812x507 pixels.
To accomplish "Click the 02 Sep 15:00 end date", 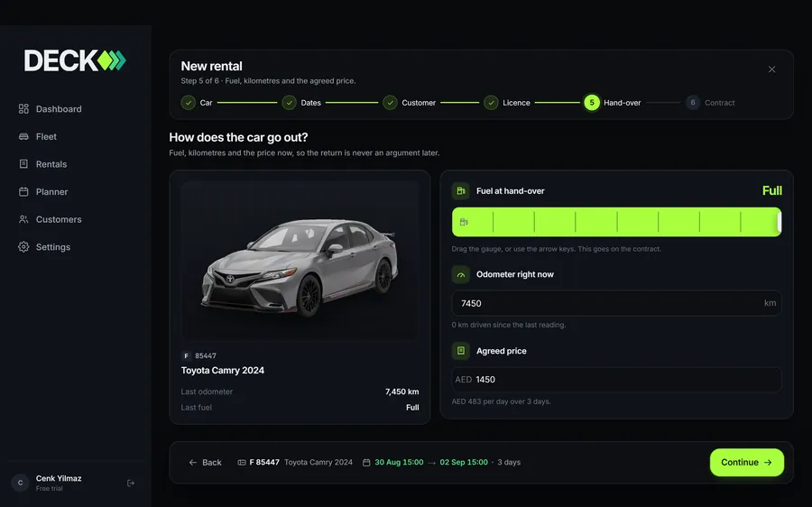I will pos(464,463).
